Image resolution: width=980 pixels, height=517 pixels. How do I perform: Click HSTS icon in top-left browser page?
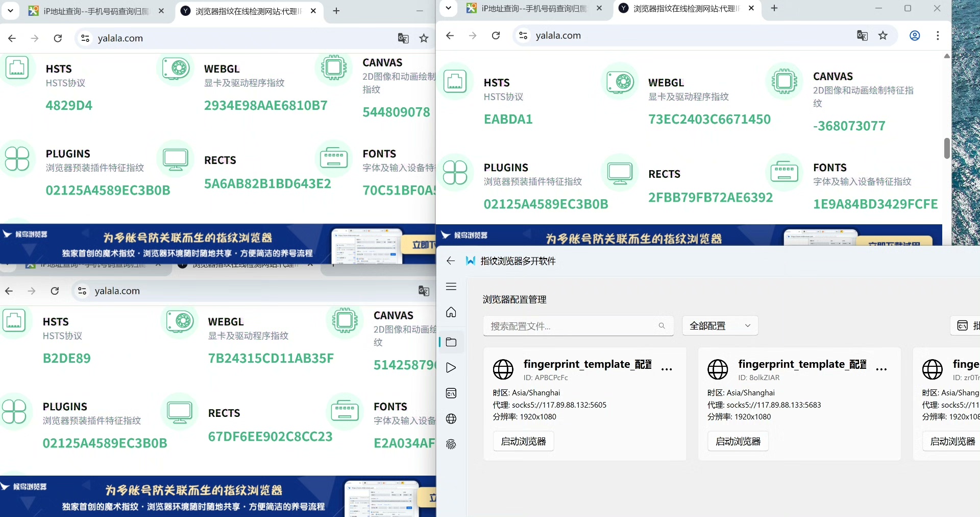click(x=17, y=68)
